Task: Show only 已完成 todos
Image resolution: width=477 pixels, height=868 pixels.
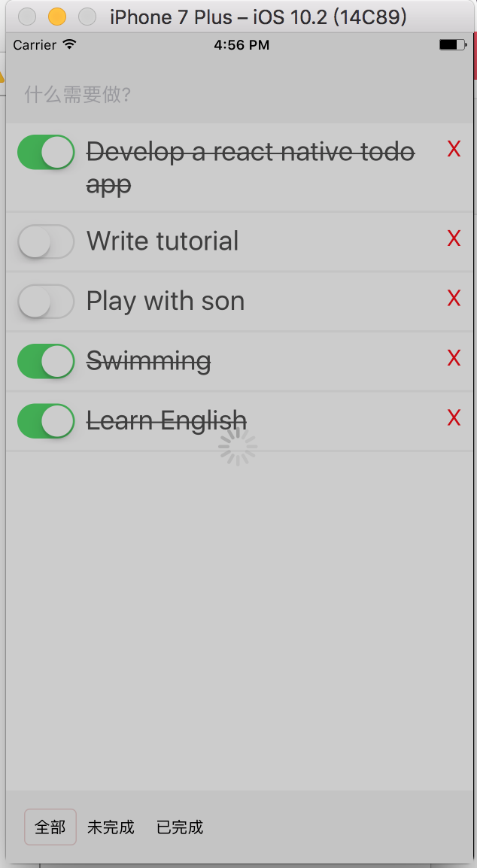Action: tap(180, 827)
